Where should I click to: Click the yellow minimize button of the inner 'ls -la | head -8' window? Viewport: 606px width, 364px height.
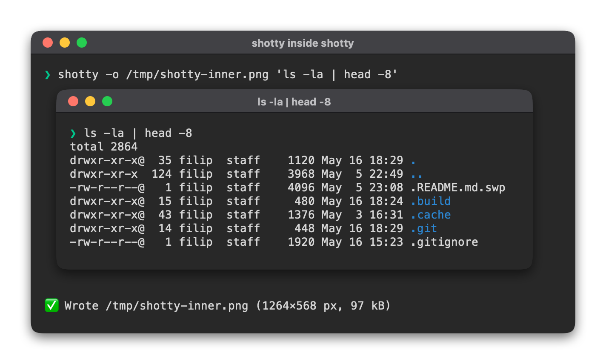(x=90, y=101)
